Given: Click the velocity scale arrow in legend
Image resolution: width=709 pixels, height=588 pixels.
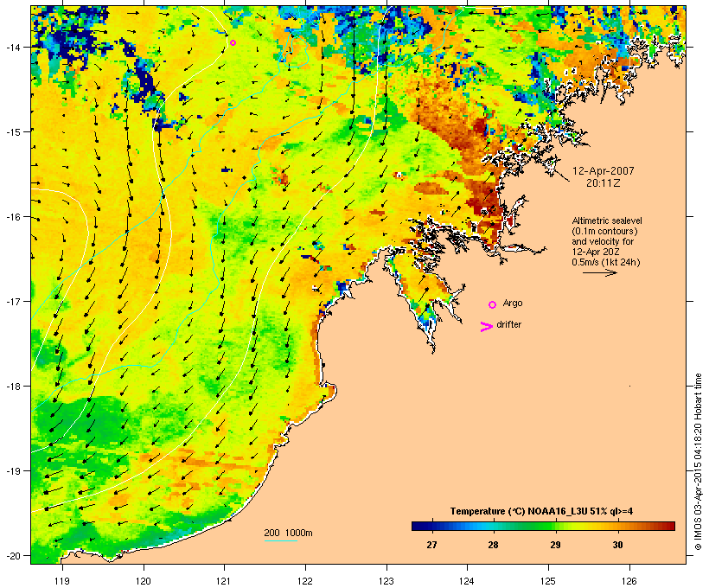Looking at the screenshot, I should pyautogui.click(x=599, y=272).
